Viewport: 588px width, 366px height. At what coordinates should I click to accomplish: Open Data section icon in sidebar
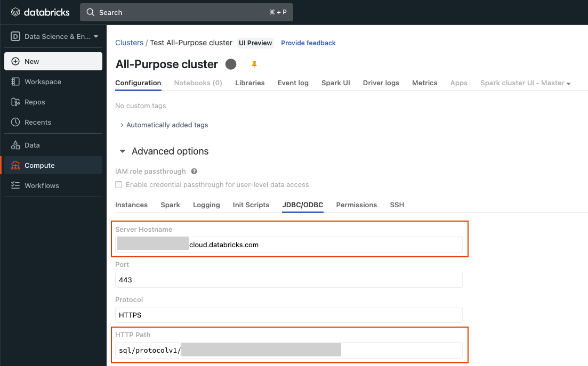point(15,145)
